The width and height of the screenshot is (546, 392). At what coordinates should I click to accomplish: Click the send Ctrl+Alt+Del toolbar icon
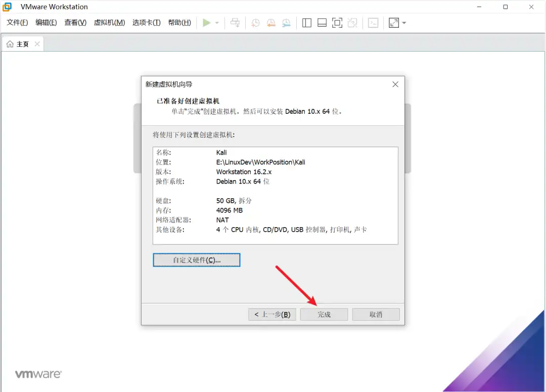pyautogui.click(x=235, y=23)
